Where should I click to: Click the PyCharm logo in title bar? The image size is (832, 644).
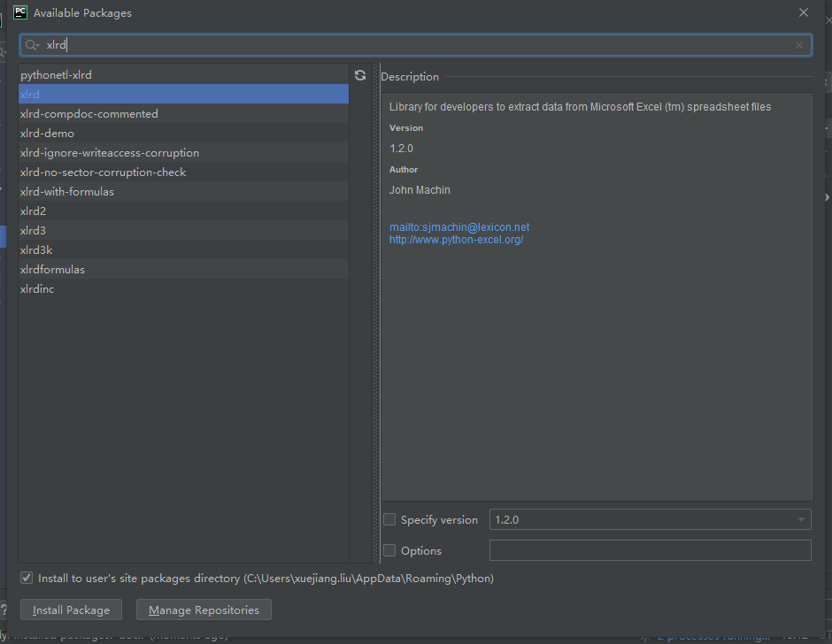[x=20, y=12]
